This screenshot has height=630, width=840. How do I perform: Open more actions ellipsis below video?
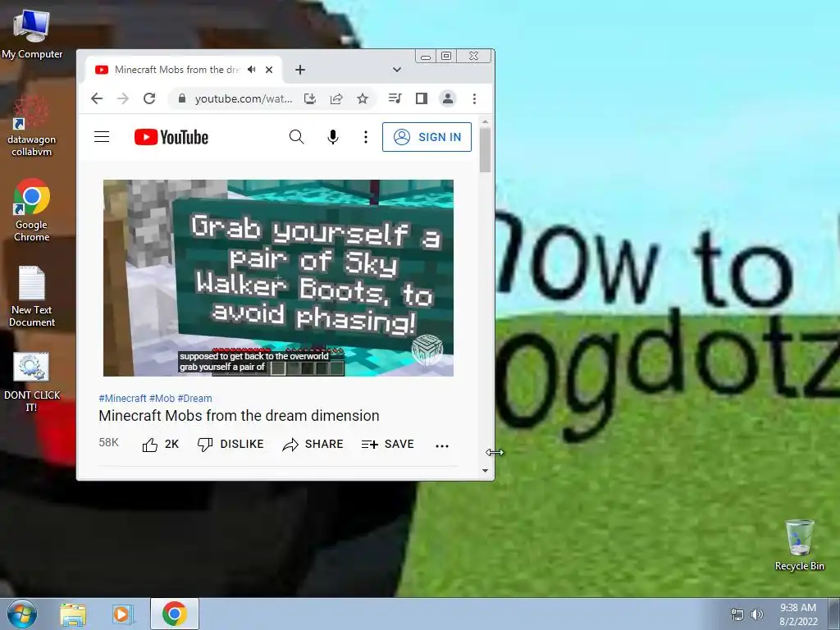pos(442,445)
